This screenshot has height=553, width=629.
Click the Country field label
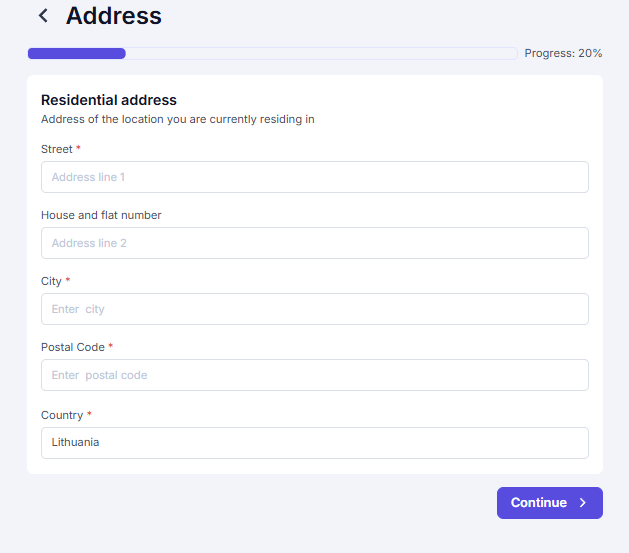click(62, 415)
